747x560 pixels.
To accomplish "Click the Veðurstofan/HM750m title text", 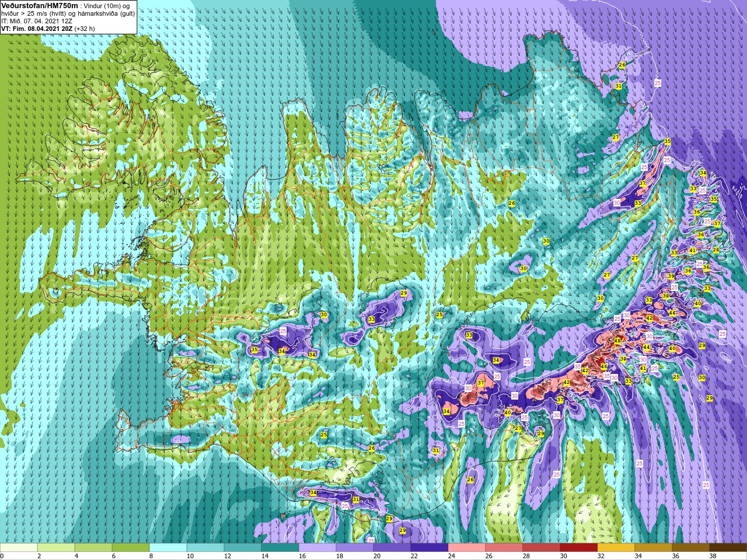I will point(39,5).
